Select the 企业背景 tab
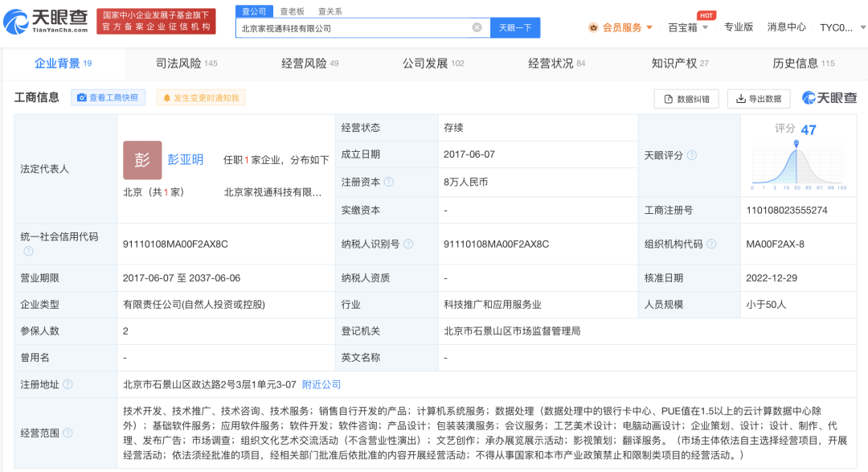868x472 pixels. tap(63, 64)
